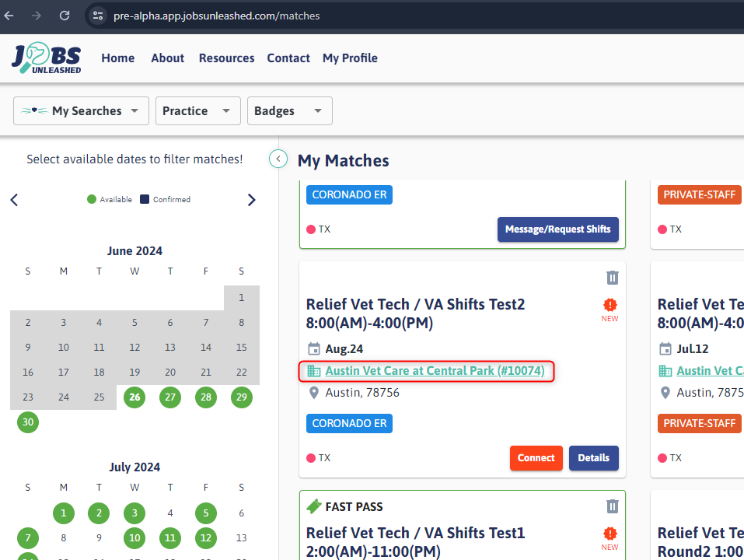Click the hospital building icon on Test2 card
The height and width of the screenshot is (560, 744).
(x=313, y=371)
